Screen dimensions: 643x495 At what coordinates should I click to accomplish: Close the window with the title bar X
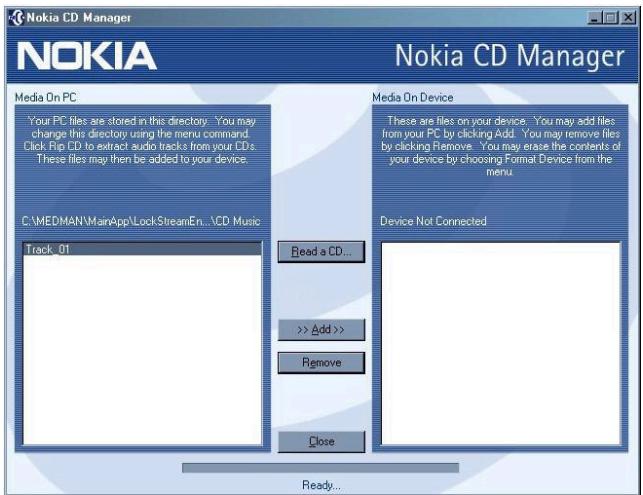[628, 18]
